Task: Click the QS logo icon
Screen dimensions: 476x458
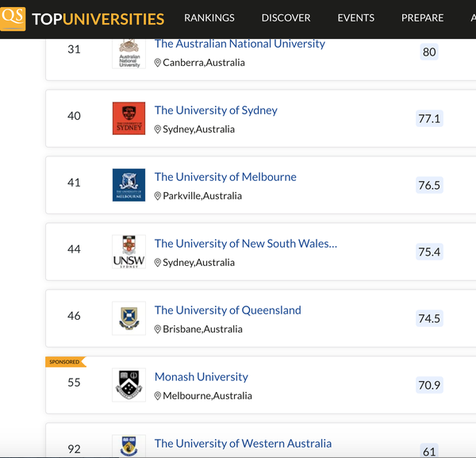Action: (13, 19)
